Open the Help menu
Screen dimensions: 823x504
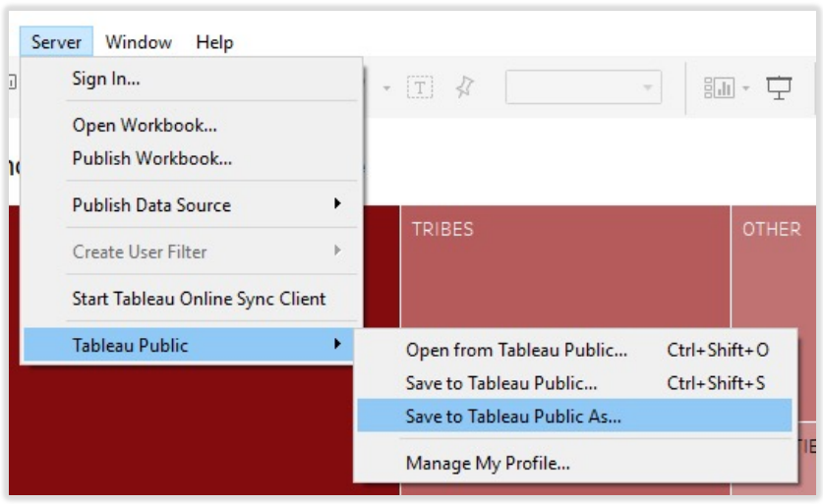[214, 42]
